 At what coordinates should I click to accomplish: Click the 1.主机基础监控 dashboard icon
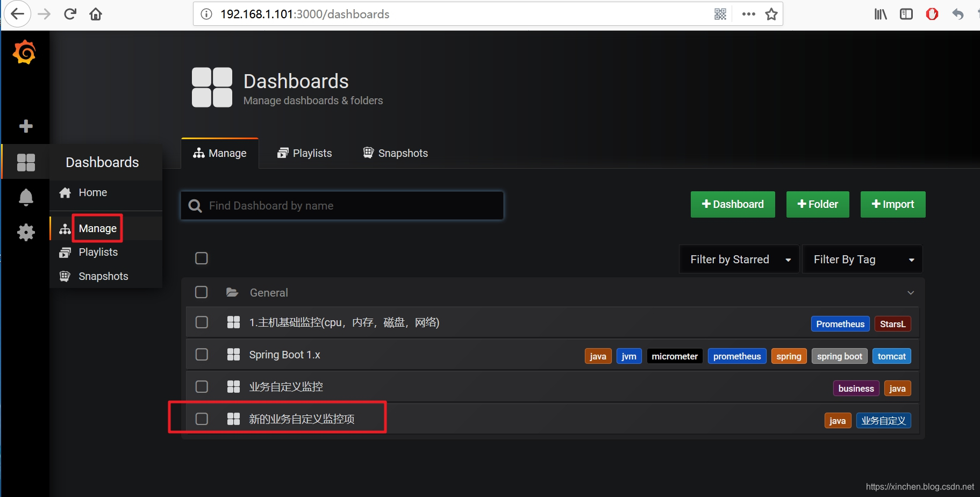[x=233, y=322]
